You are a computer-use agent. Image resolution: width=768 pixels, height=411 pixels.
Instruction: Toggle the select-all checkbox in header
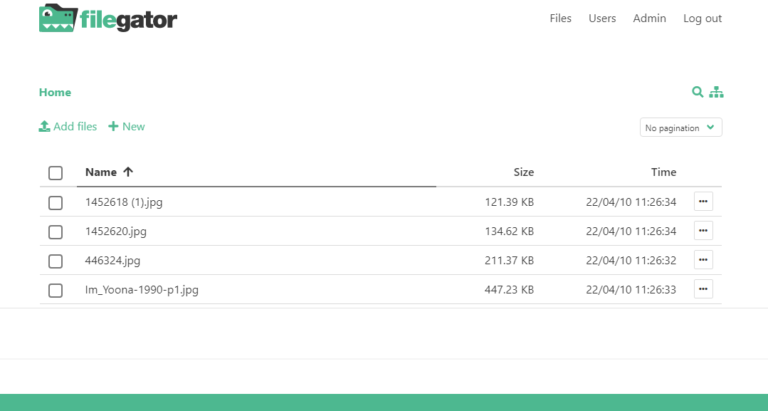point(56,173)
